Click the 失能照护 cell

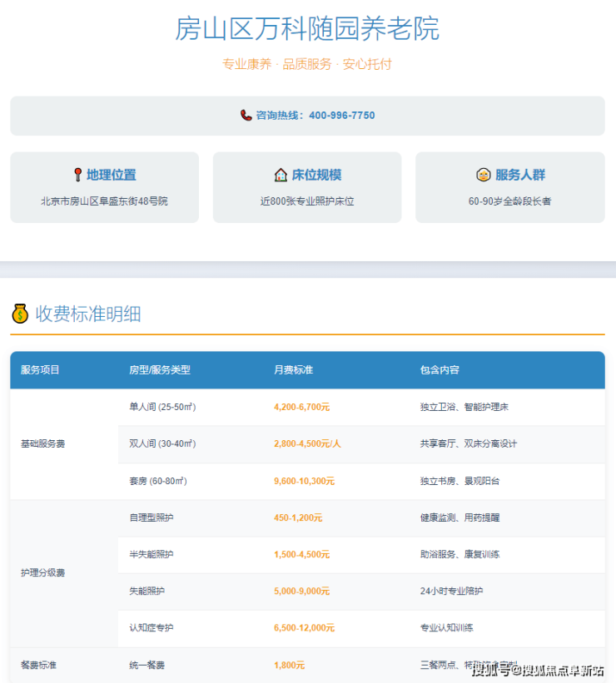tap(147, 591)
